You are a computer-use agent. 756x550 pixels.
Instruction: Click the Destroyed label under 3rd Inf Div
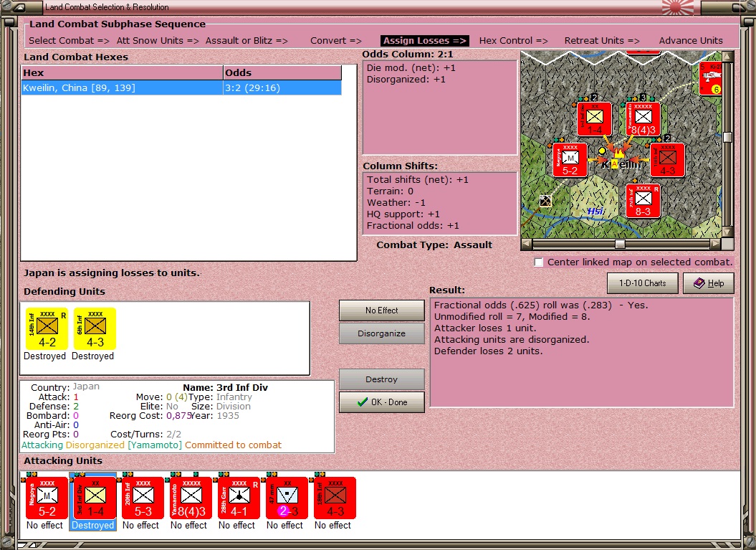[92, 525]
